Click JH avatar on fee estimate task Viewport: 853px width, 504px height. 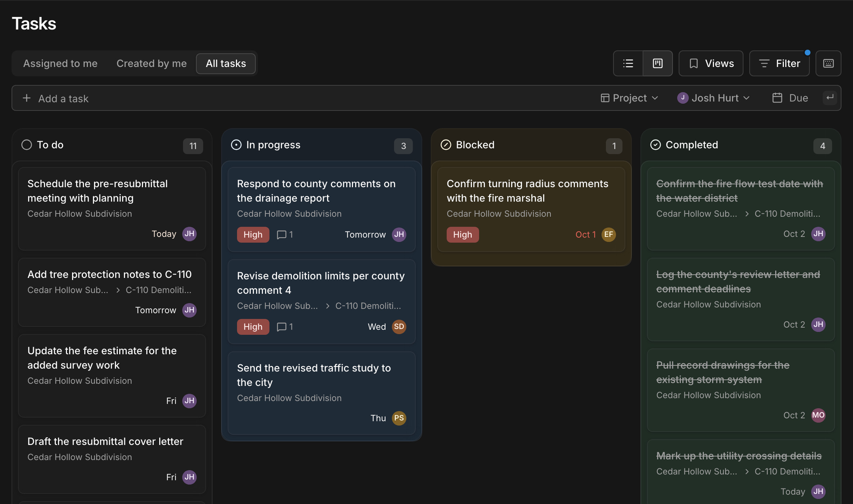pos(189,401)
